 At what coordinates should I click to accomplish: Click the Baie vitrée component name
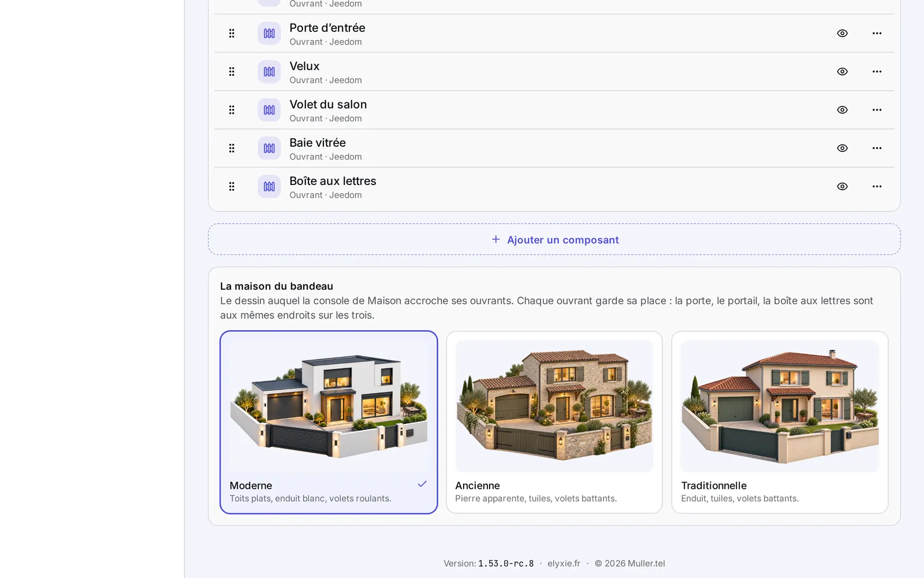(x=318, y=143)
